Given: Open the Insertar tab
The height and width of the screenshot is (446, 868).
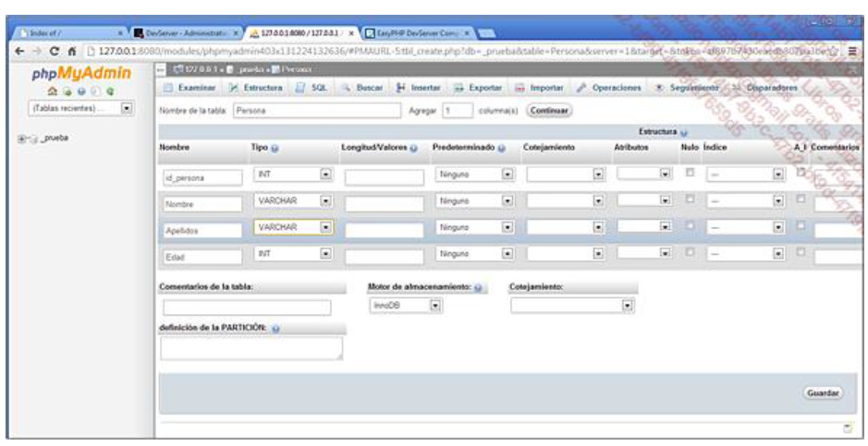Looking at the screenshot, I should pos(419,88).
